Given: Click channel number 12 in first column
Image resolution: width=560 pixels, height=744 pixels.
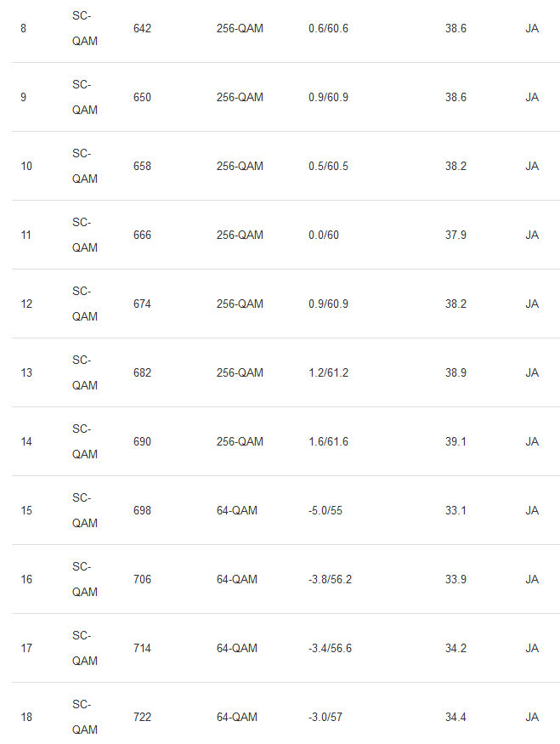Looking at the screenshot, I should coord(26,304).
